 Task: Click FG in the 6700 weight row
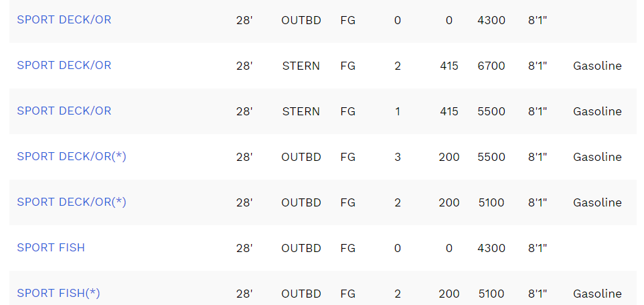click(x=348, y=66)
